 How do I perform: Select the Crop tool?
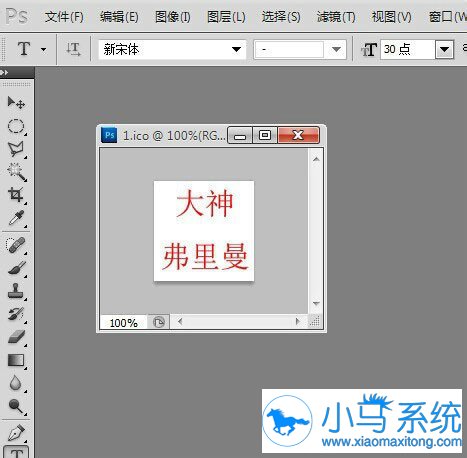click(16, 195)
